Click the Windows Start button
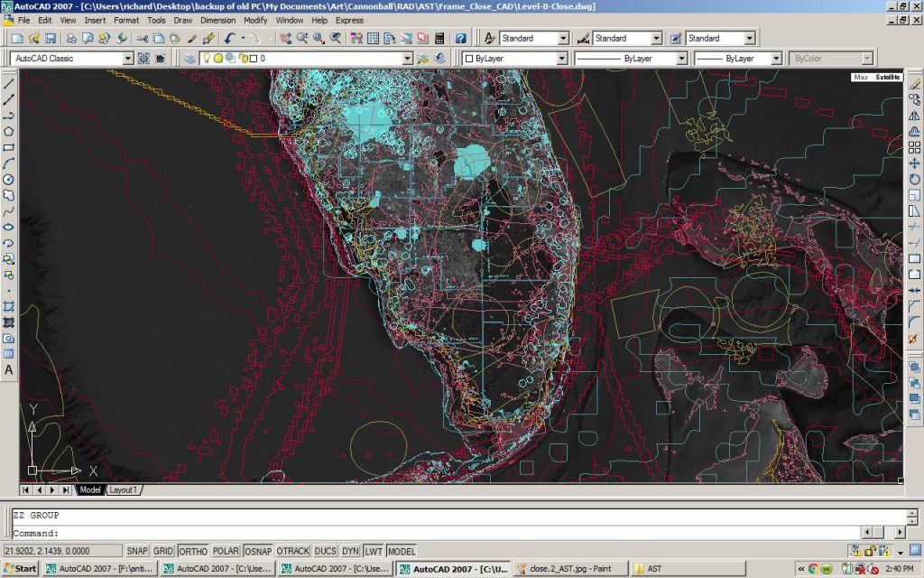The height and width of the screenshot is (578, 924). coord(20,569)
